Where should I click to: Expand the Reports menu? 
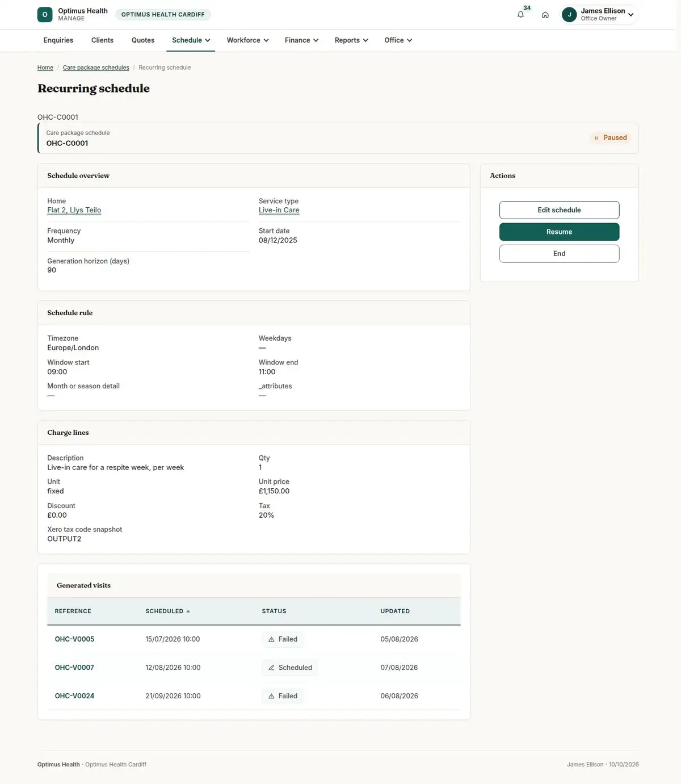tap(351, 40)
